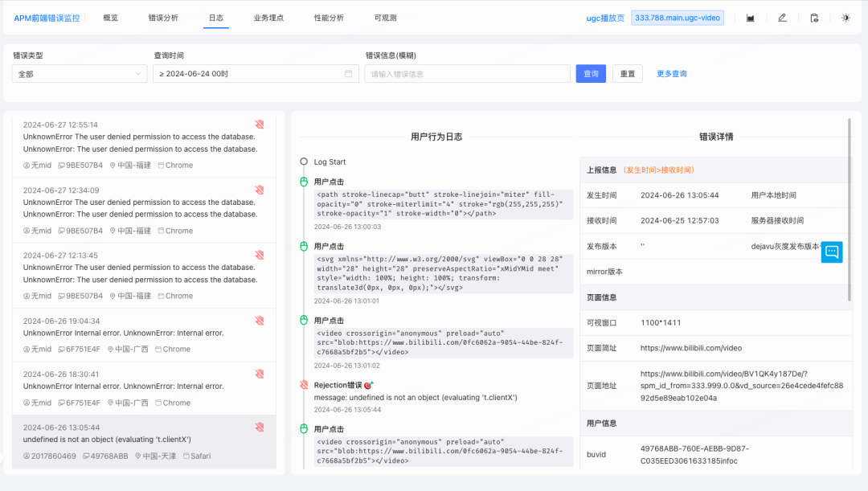Expand 更多查询 for more filters
Viewport: 868px width, 491px height.
[671, 74]
